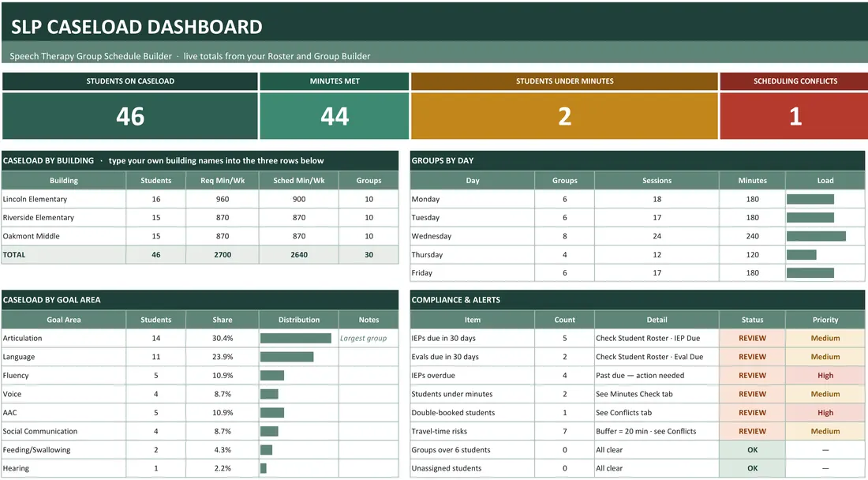Select the Scheduling Conflicts value 1
This screenshot has width=868, height=480.
[795, 116]
